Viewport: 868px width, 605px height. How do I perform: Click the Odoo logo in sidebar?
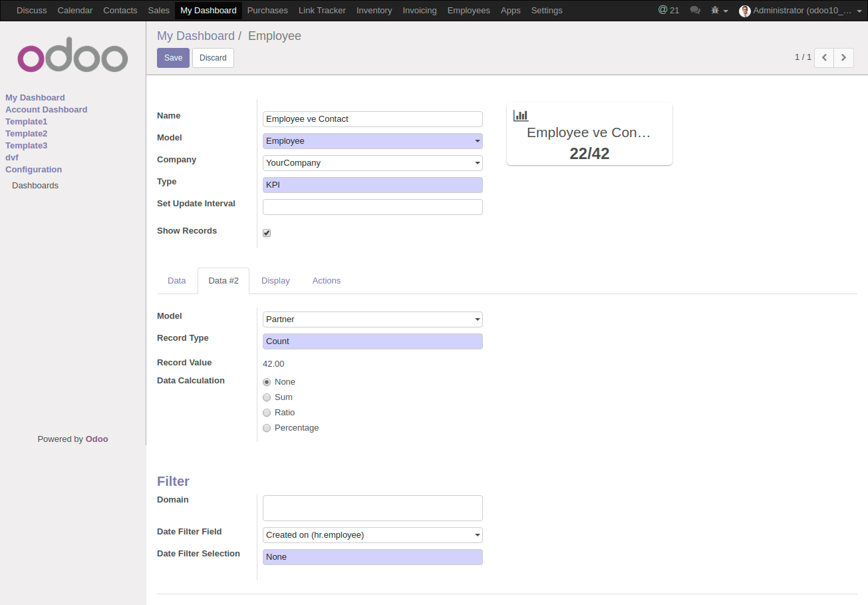pos(72,59)
